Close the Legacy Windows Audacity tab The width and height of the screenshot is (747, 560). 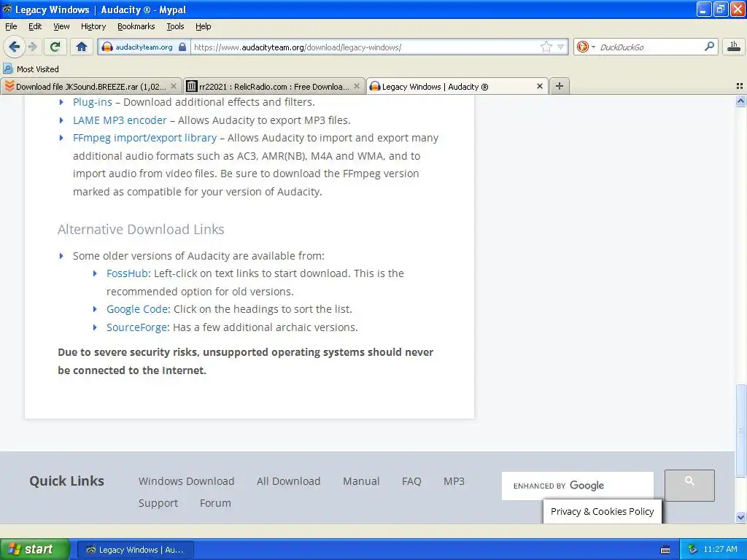[539, 86]
